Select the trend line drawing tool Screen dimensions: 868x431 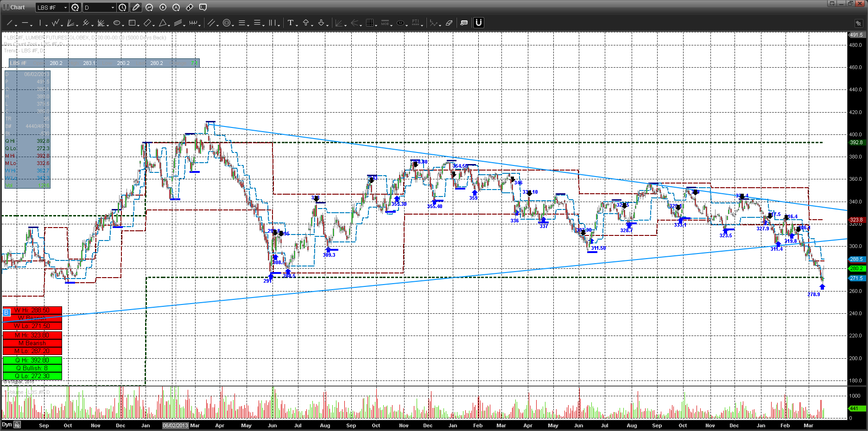9,23
